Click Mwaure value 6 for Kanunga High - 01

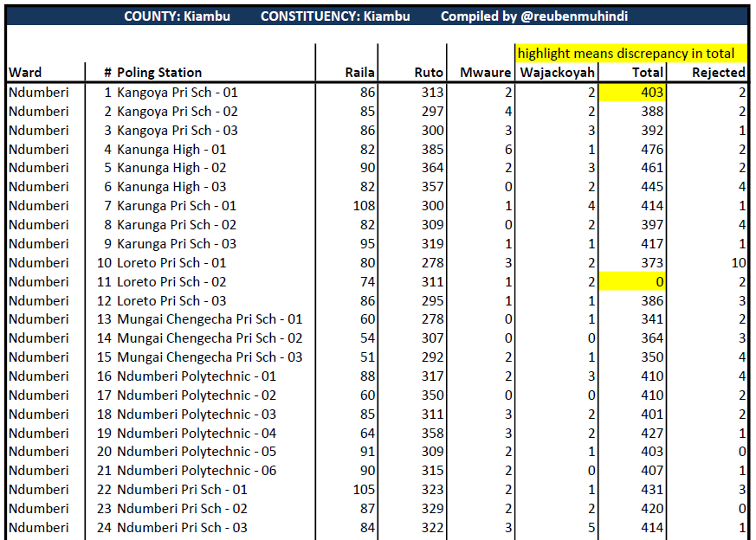coord(508,150)
